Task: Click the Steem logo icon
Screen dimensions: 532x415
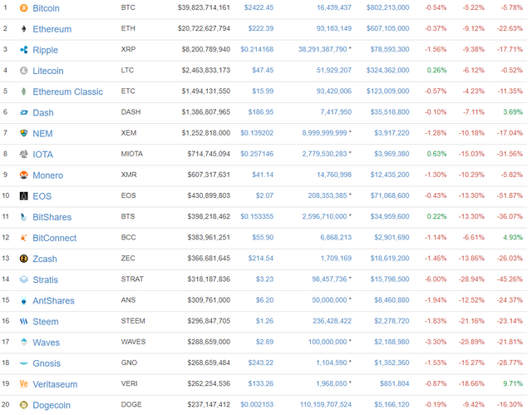Action: [24, 321]
